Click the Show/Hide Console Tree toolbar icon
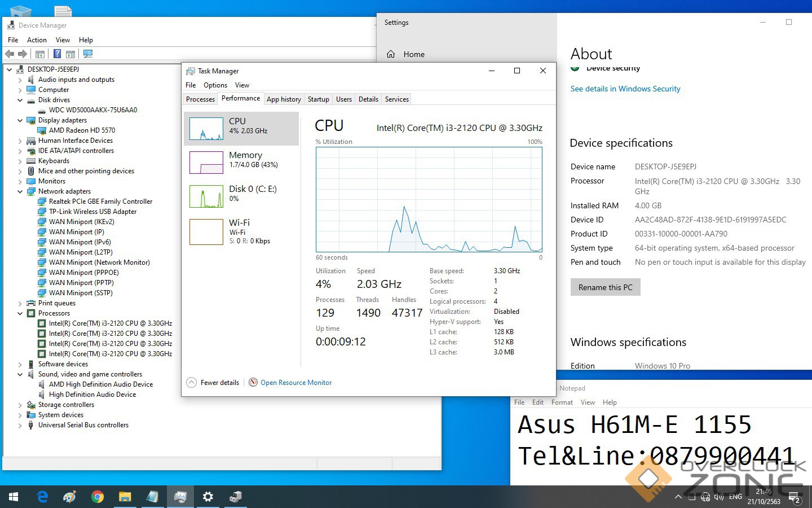Image resolution: width=812 pixels, height=508 pixels. tap(40, 54)
